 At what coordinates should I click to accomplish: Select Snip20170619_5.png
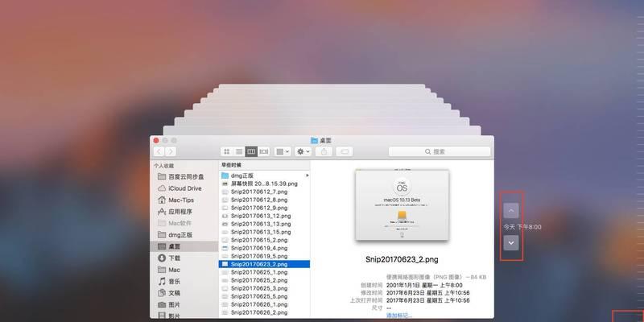click(265, 256)
